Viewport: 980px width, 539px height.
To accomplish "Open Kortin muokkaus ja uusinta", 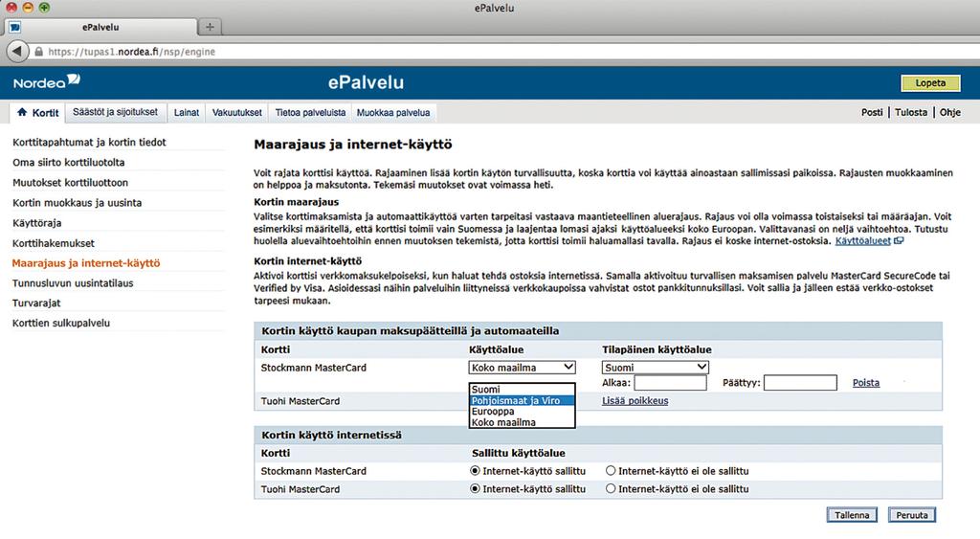I will pyautogui.click(x=77, y=203).
